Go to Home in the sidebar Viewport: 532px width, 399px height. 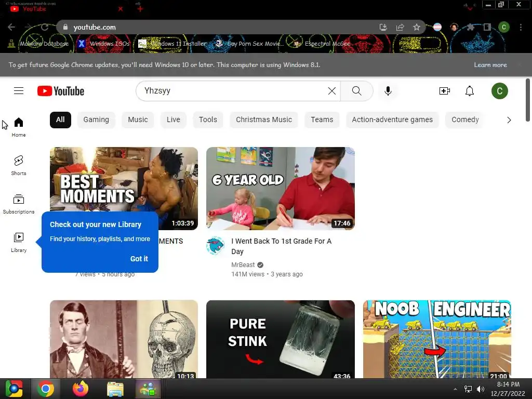point(19,127)
